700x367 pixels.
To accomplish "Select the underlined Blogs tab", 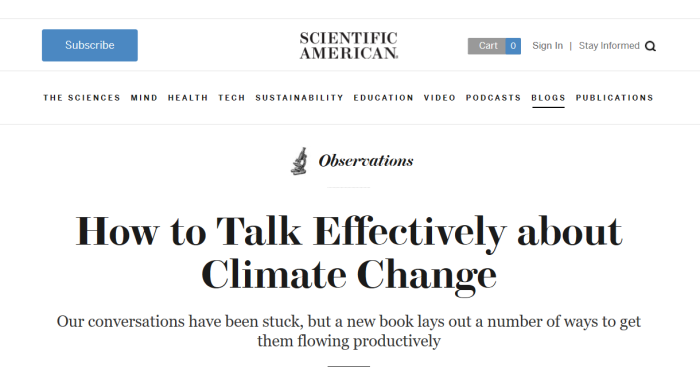I will point(548,98).
